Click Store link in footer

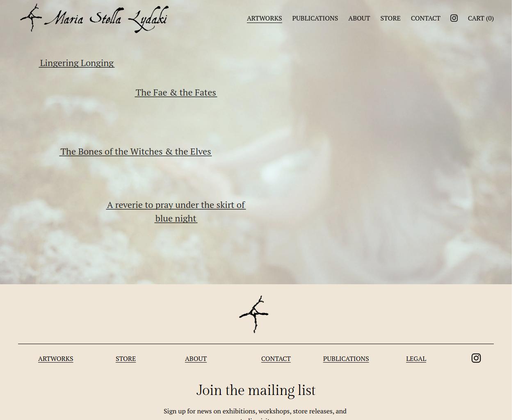[126, 358]
